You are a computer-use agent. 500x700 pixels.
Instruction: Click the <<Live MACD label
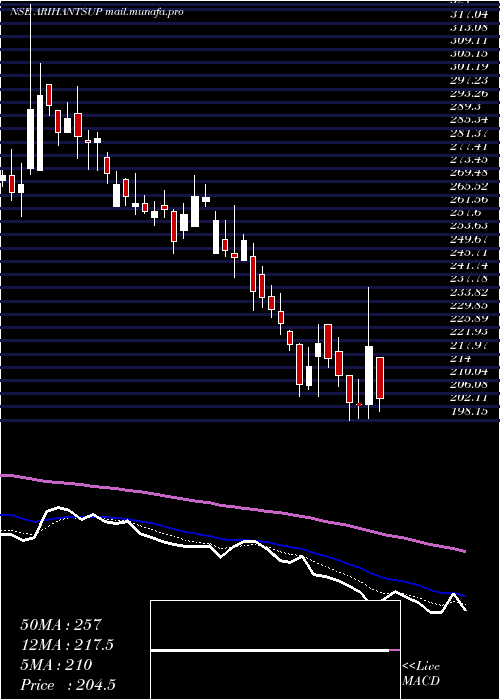point(421,674)
